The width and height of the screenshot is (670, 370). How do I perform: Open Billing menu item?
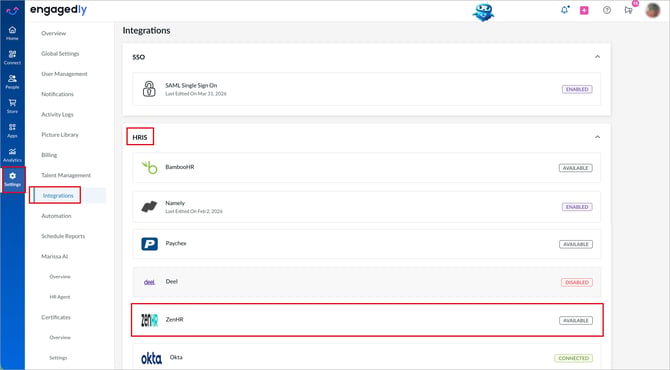click(x=49, y=155)
